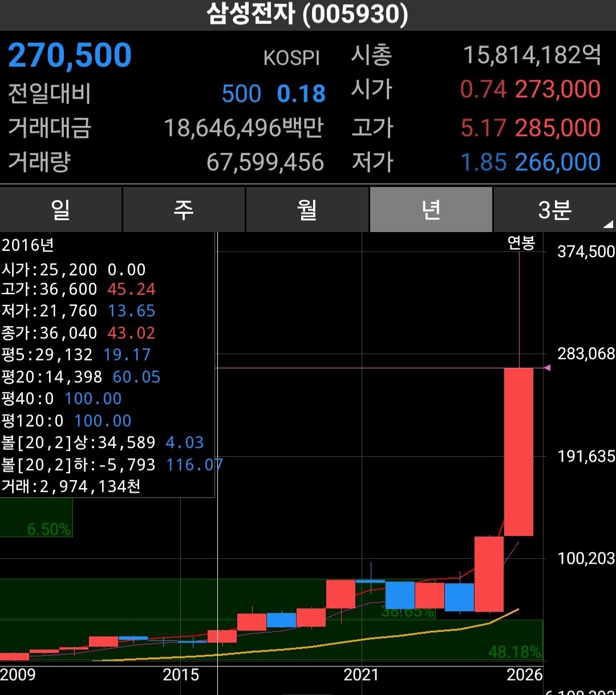Image resolution: width=616 pixels, height=695 pixels.
Task: Tap the 시가 open price 273,000
Action: tap(558, 90)
